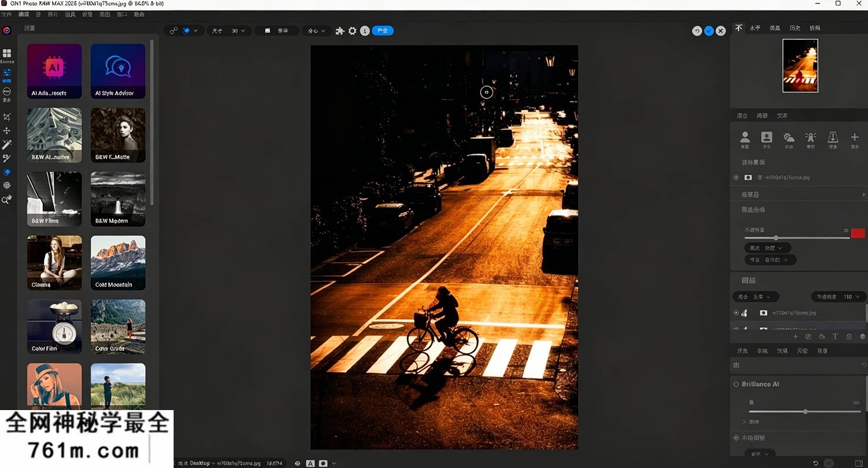This screenshot has height=468, width=868.
Task: Toggle the filter section below Brilliance AI
Action: tap(737, 438)
